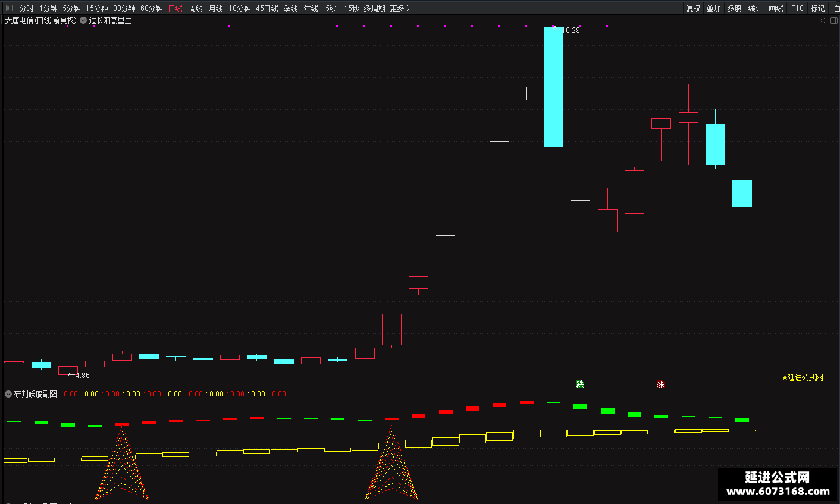
Task: Switch to the 周线 weekly tab
Action: (196, 8)
